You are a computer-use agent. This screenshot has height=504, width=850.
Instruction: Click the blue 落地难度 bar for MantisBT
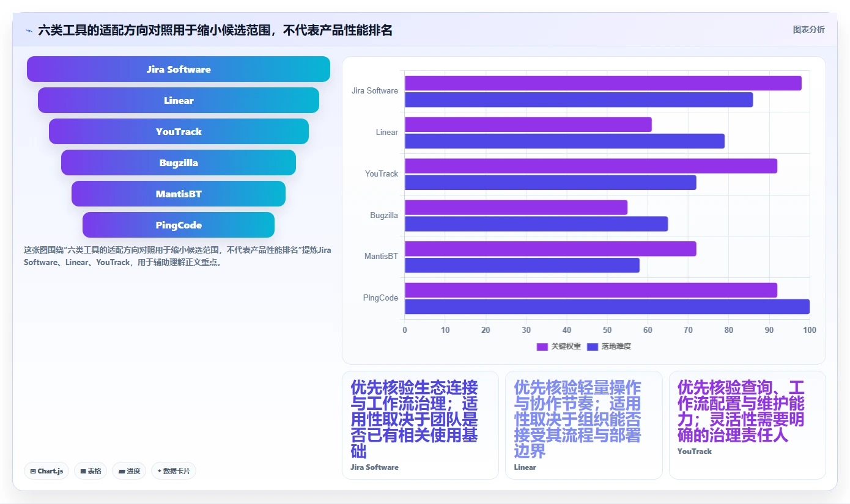click(x=522, y=265)
